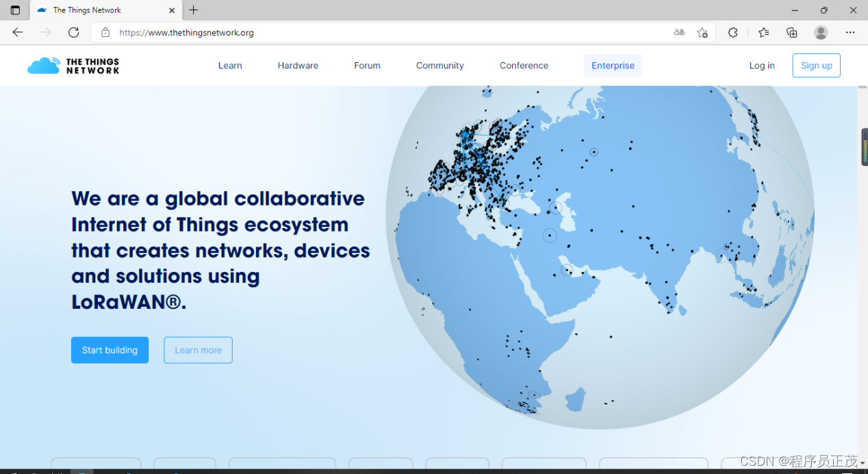Open browser settings and more menu

(x=850, y=32)
